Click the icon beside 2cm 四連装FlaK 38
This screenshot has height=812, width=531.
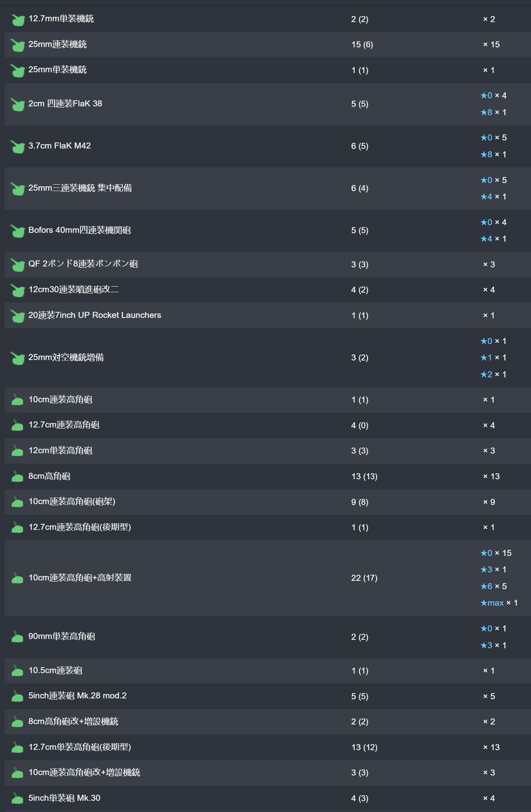(x=17, y=104)
